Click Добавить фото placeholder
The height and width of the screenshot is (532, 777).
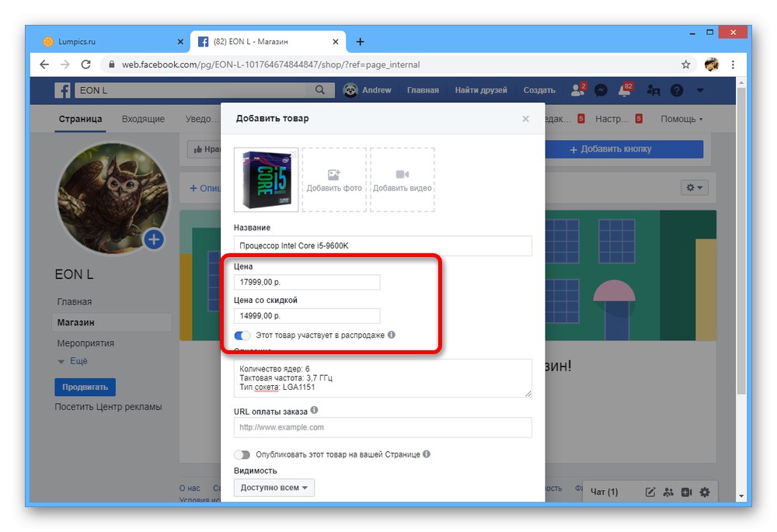pyautogui.click(x=334, y=180)
